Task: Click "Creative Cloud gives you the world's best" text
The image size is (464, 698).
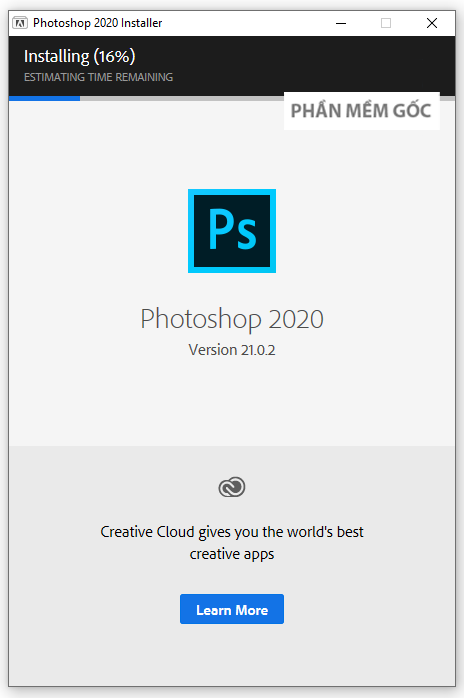Action: 232,532
